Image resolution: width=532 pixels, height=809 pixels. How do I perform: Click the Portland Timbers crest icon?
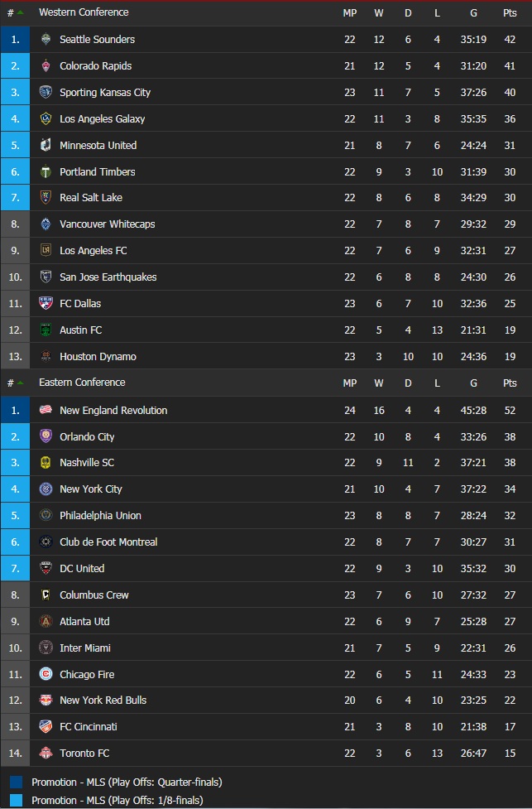click(46, 172)
